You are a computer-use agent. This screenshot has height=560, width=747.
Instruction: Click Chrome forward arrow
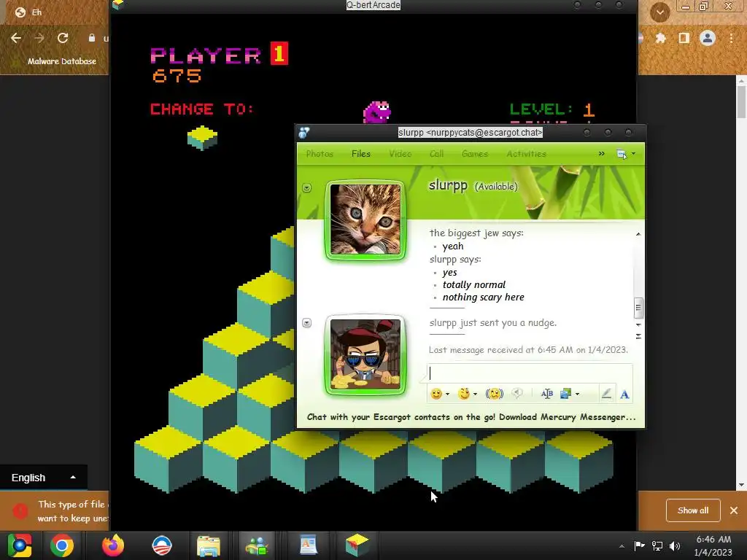(39, 38)
